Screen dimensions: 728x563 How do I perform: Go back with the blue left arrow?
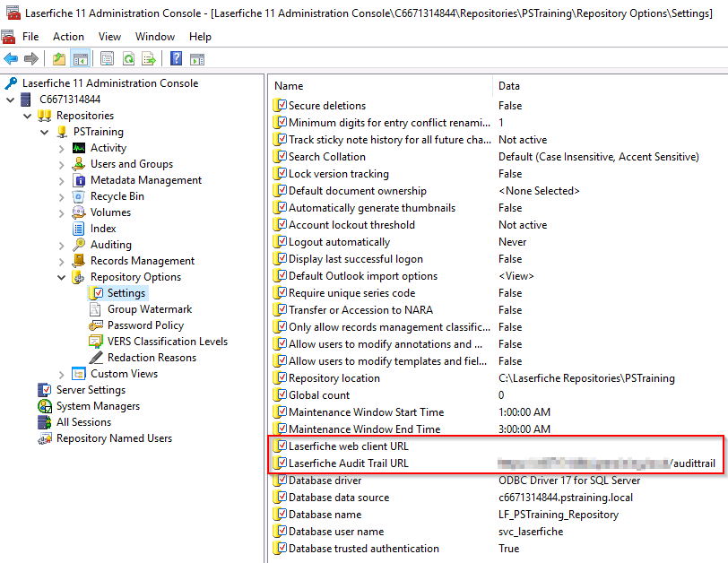[11, 59]
